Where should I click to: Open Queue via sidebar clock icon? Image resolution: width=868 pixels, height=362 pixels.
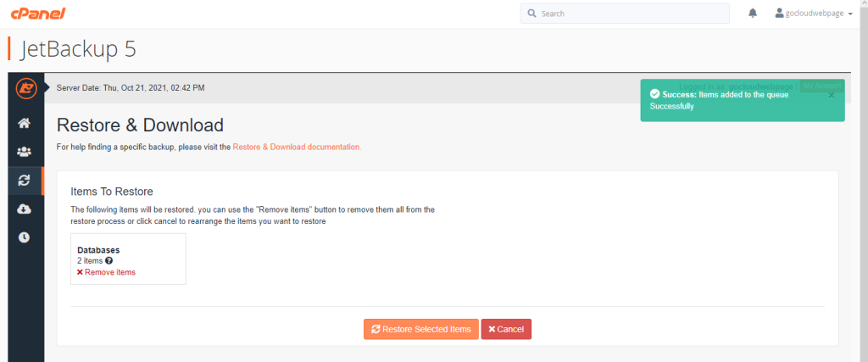click(x=25, y=237)
